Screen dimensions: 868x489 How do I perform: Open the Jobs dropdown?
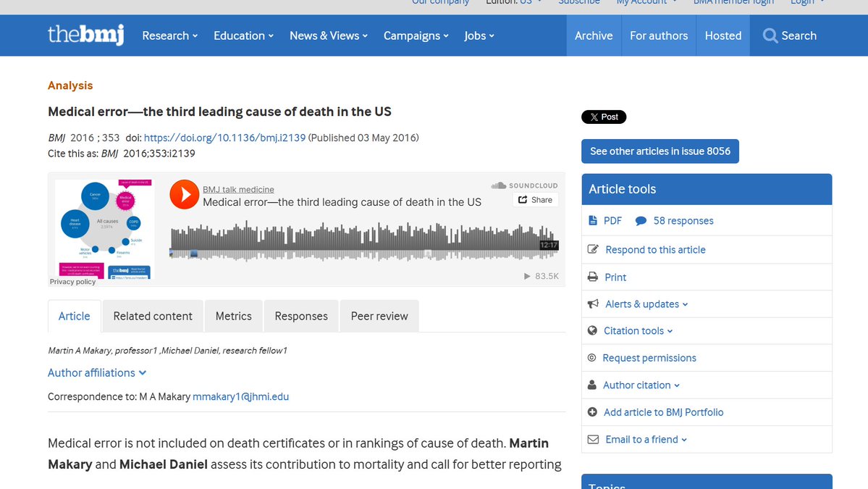[479, 35]
